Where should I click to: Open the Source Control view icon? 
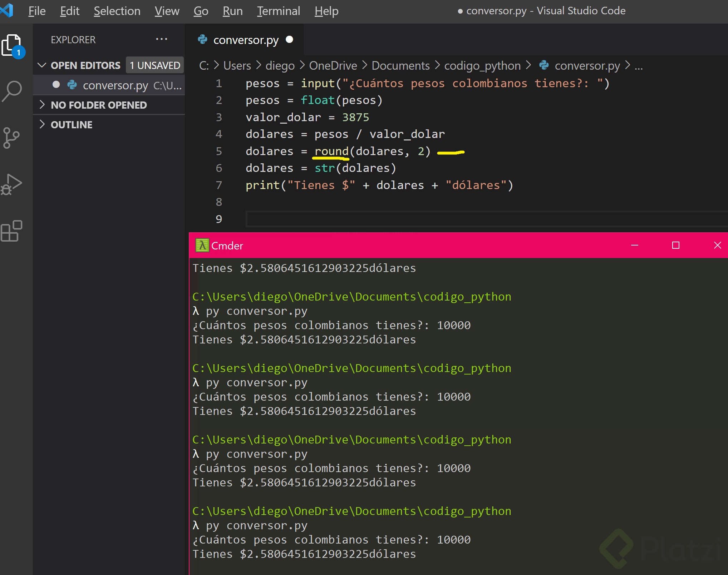(11, 138)
